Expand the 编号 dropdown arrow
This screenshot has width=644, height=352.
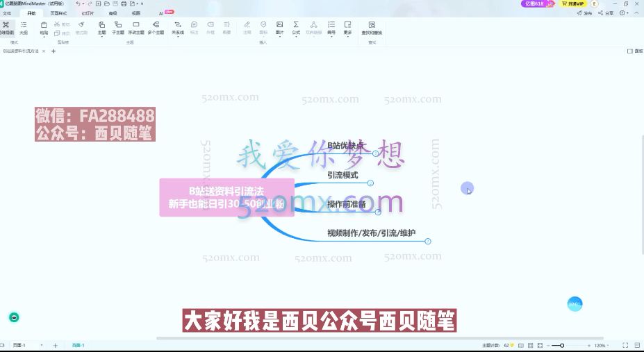point(331,37)
